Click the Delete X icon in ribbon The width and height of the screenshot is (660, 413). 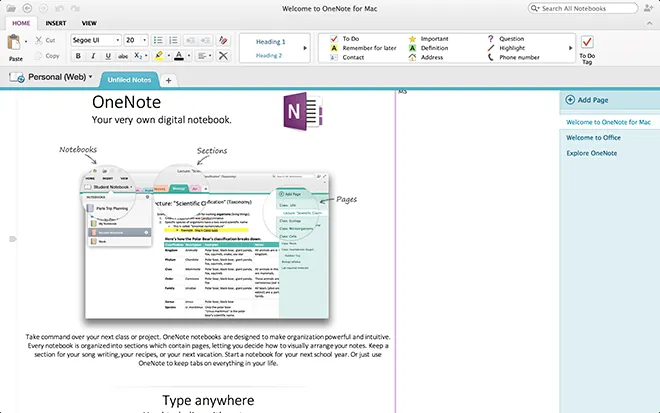[x=223, y=56]
